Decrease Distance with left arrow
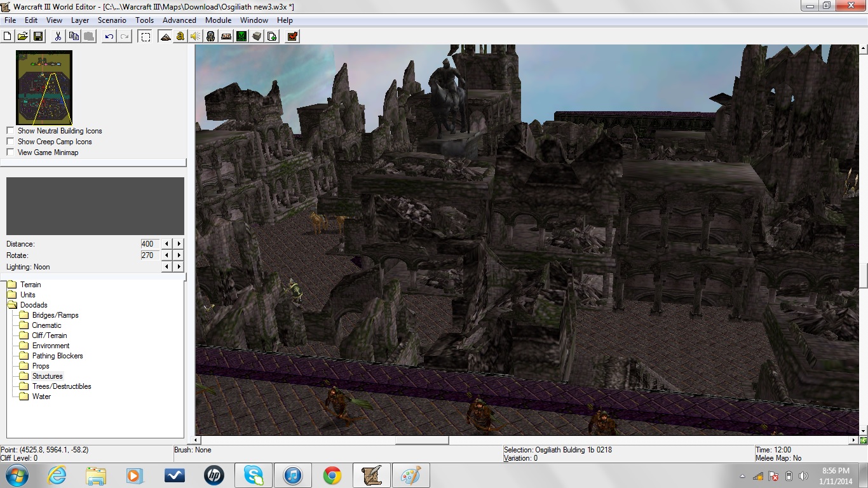The image size is (868, 488). point(167,244)
